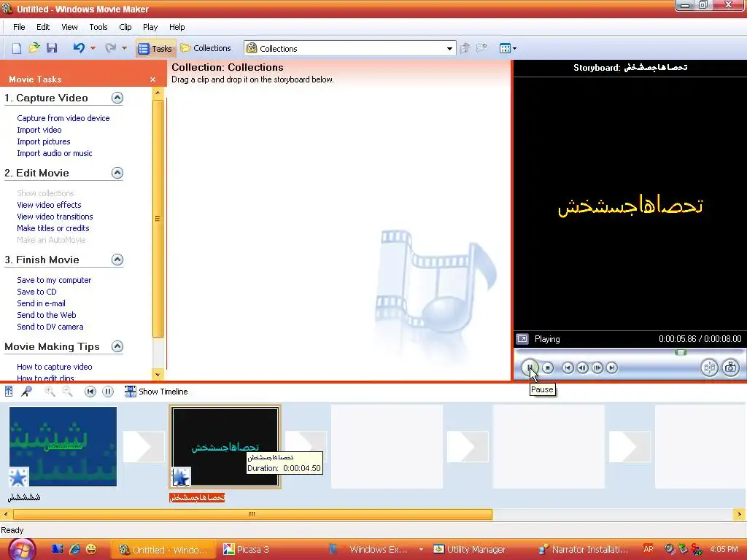Click transition cell between first two clips
747x560 pixels.
144,447
